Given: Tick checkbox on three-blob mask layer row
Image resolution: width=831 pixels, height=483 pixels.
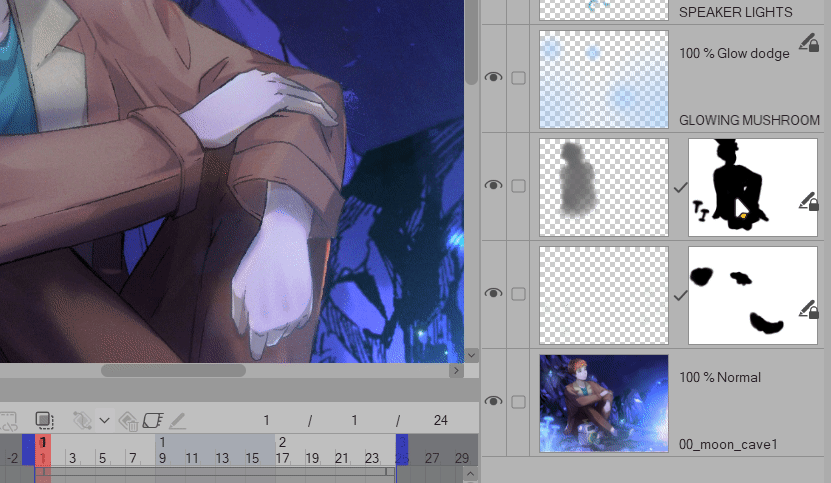Looking at the screenshot, I should (x=518, y=294).
